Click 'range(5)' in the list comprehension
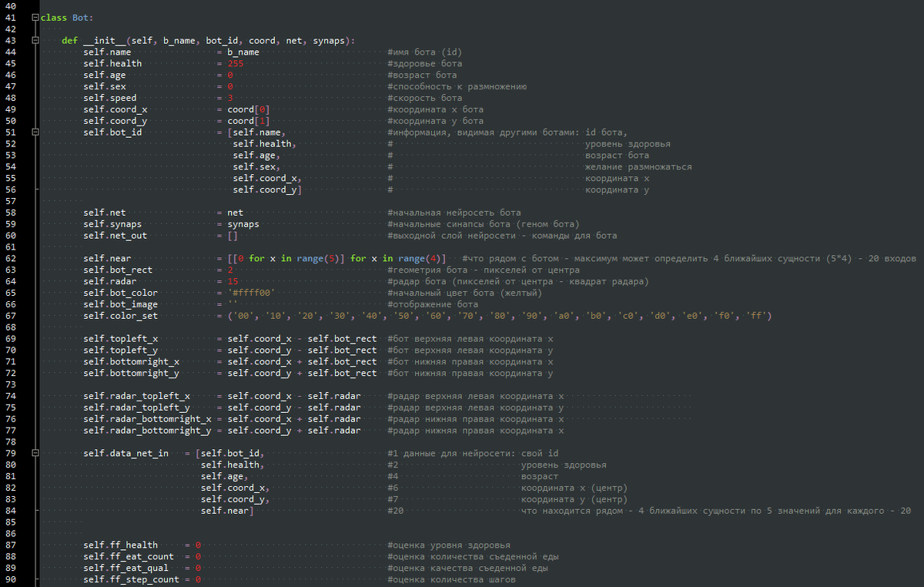The image size is (924, 587). tap(318, 258)
